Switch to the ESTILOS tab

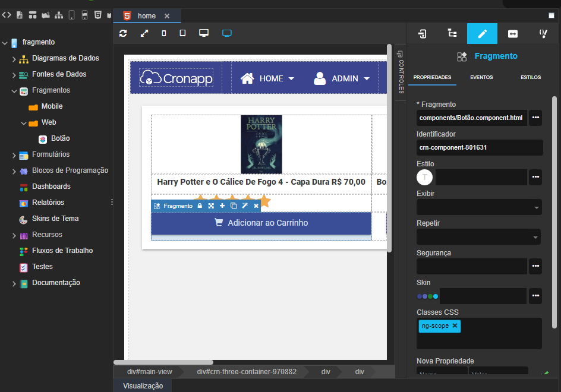(x=531, y=77)
